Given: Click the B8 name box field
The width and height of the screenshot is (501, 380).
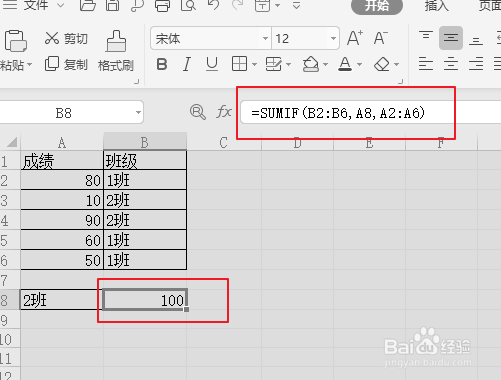Looking at the screenshot, I should (63, 113).
